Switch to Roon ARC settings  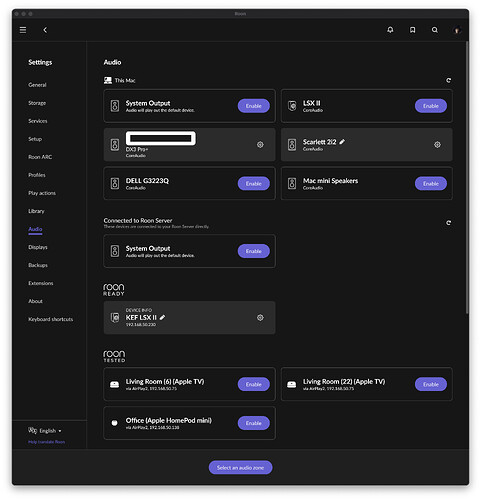coord(40,157)
